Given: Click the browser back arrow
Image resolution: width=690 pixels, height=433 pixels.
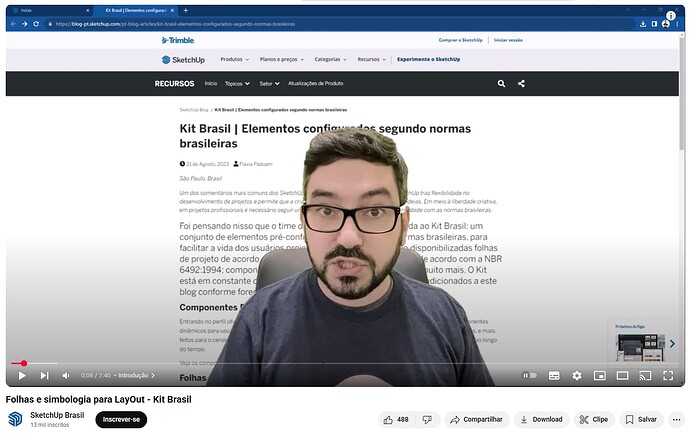Looking at the screenshot, I should click(13, 24).
